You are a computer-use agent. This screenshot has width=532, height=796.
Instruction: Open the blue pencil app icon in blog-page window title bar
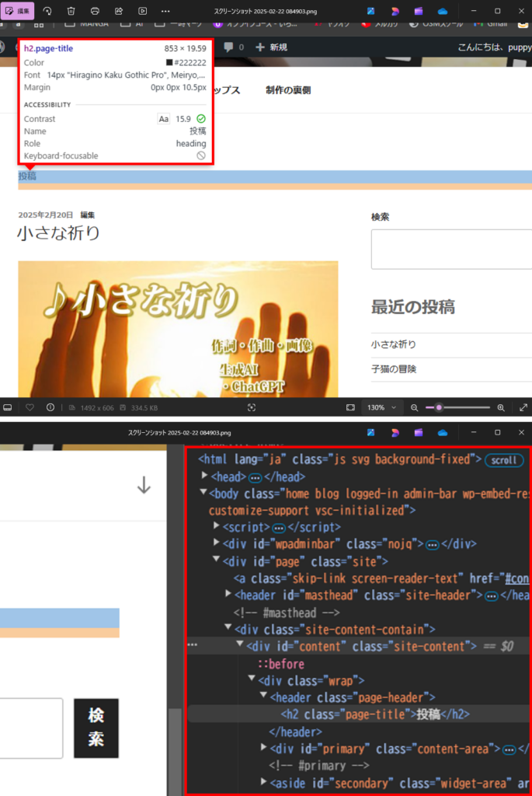(370, 11)
